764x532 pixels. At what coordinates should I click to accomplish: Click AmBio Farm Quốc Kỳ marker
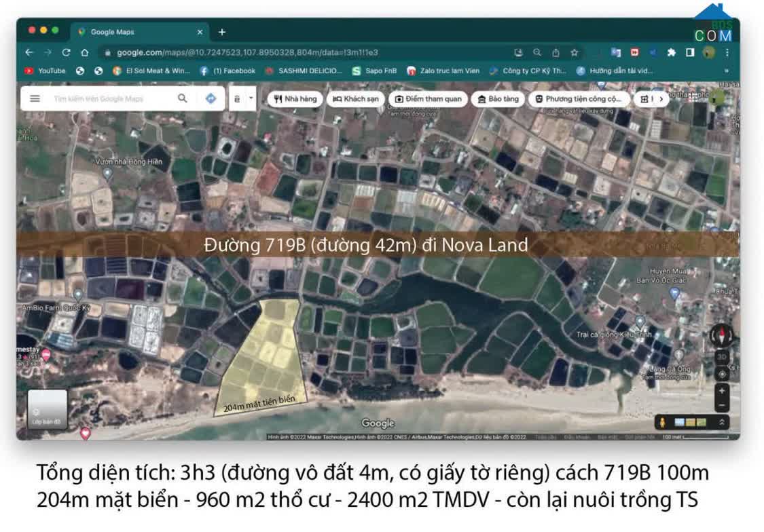[78, 294]
